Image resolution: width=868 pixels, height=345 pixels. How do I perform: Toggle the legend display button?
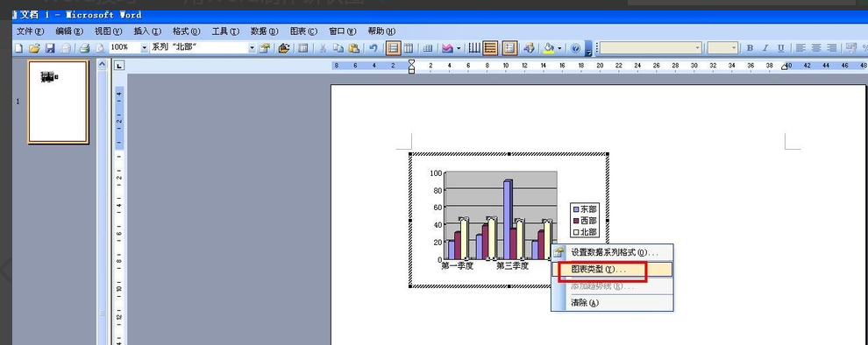coord(509,48)
